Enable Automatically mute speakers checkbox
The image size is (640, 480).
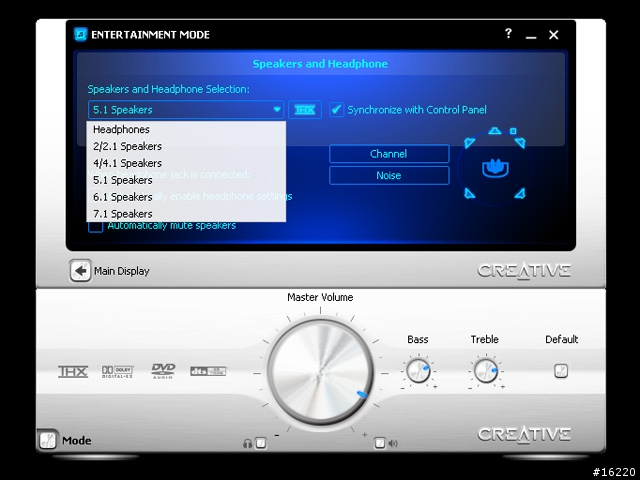pyautogui.click(x=96, y=226)
